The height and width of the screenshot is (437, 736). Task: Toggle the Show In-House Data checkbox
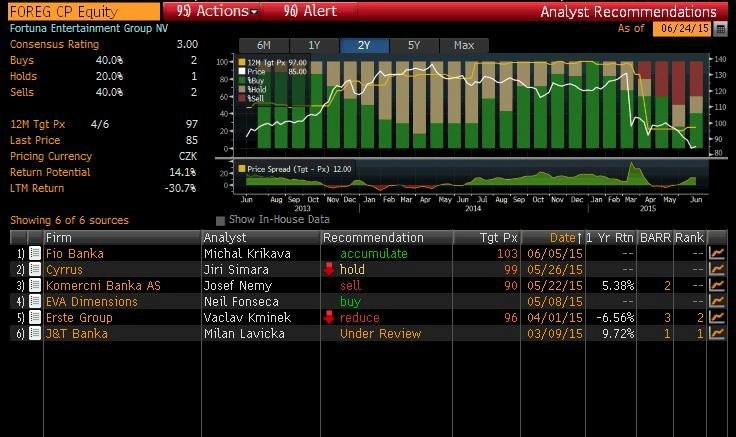click(x=220, y=221)
